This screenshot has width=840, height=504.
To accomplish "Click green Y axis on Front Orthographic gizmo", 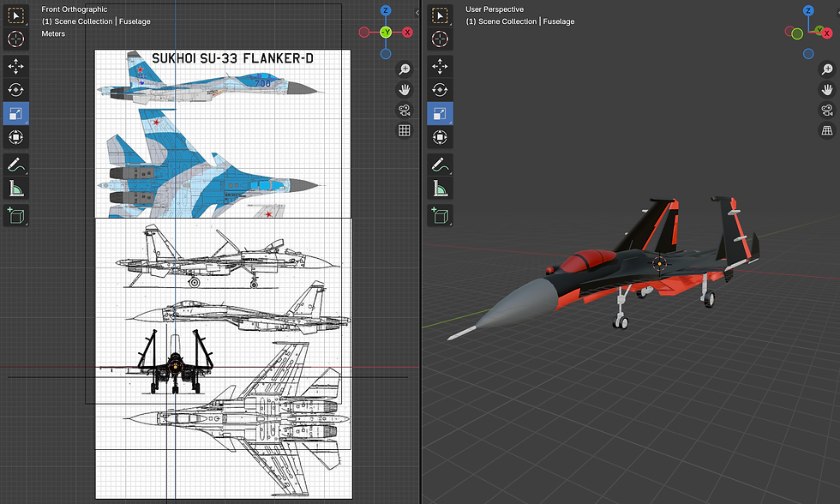I will coord(386,32).
